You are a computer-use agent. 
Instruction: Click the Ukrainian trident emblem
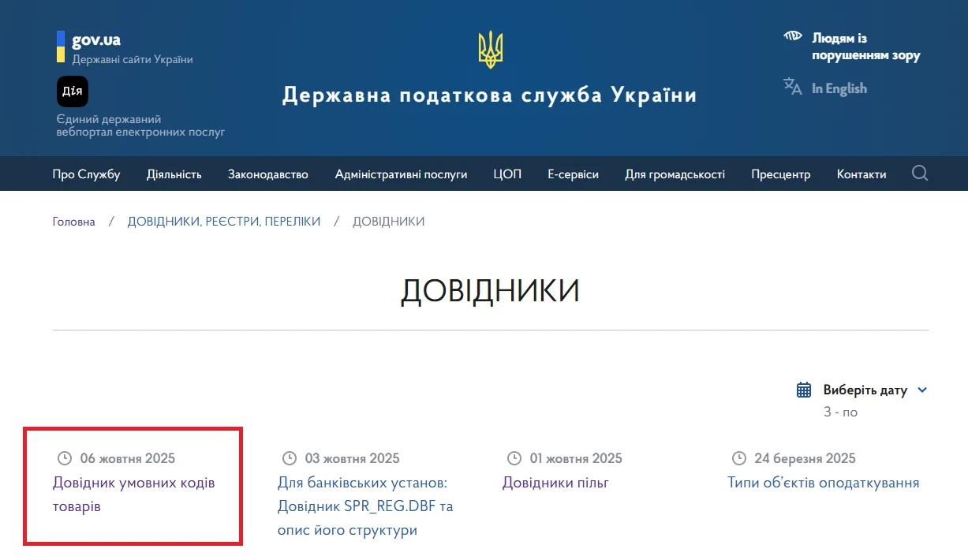click(x=490, y=50)
